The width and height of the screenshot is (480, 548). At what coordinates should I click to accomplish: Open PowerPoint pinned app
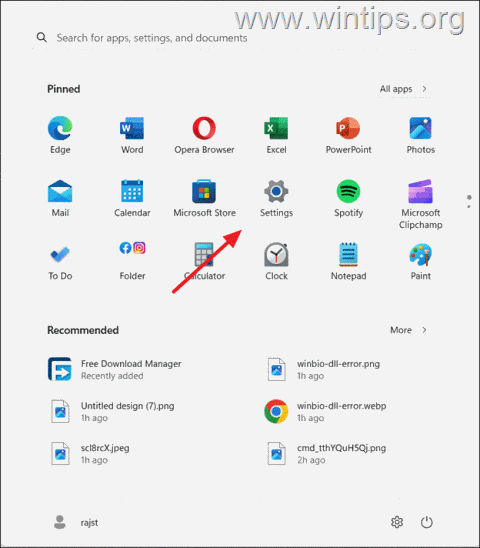point(349,135)
